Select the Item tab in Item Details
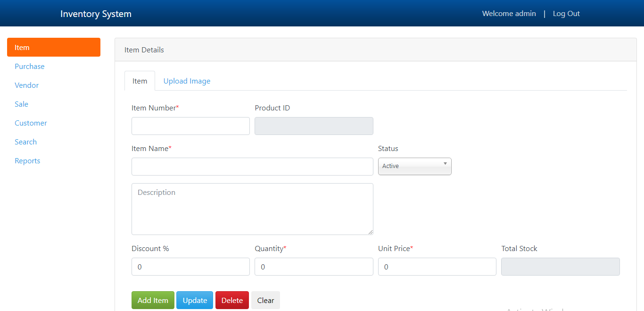The image size is (644, 311). 140,81
